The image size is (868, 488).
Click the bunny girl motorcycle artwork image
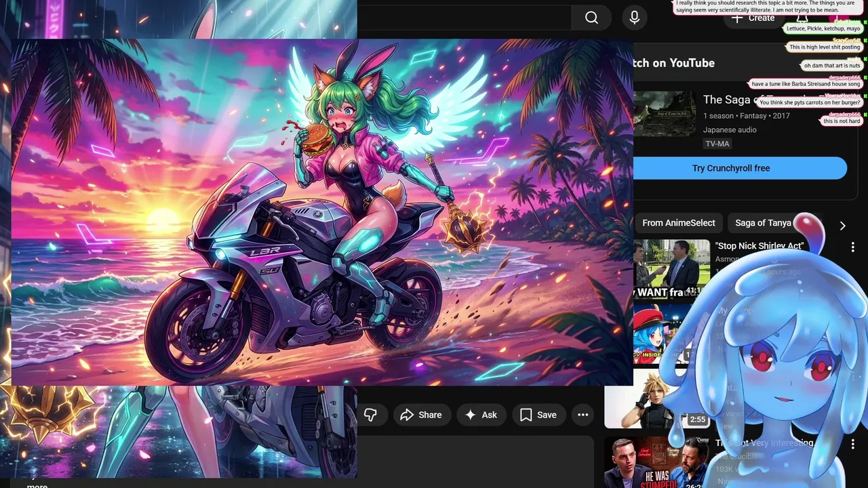click(x=322, y=212)
